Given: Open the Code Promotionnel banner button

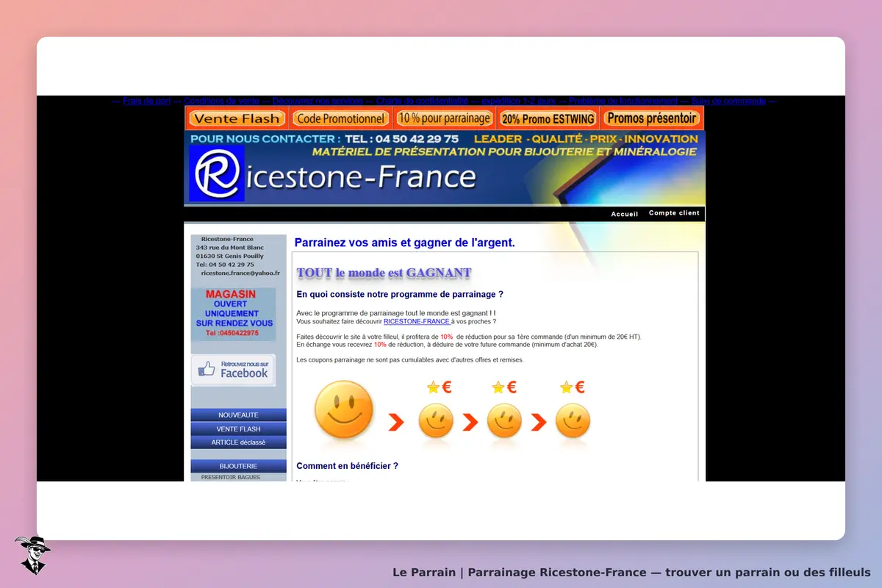Looking at the screenshot, I should (341, 118).
